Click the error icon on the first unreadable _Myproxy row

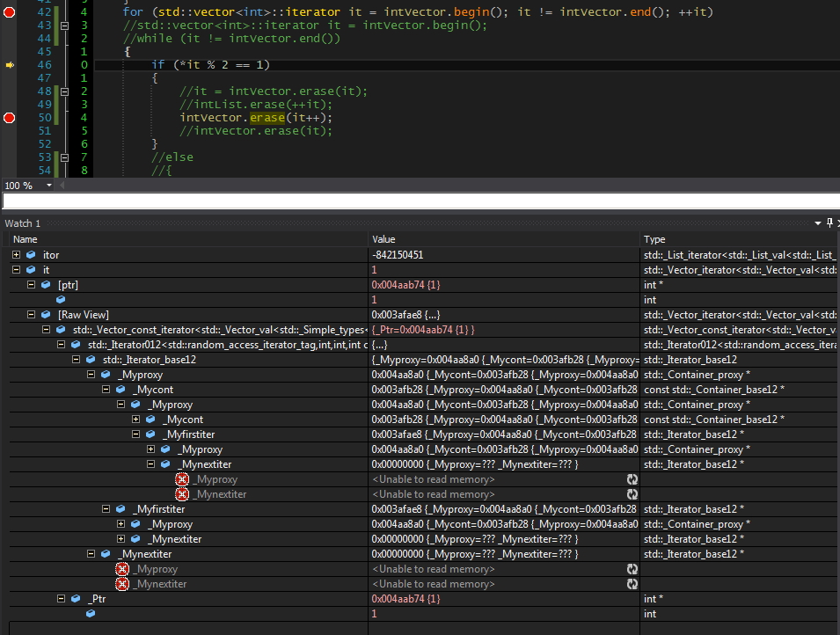(x=182, y=479)
